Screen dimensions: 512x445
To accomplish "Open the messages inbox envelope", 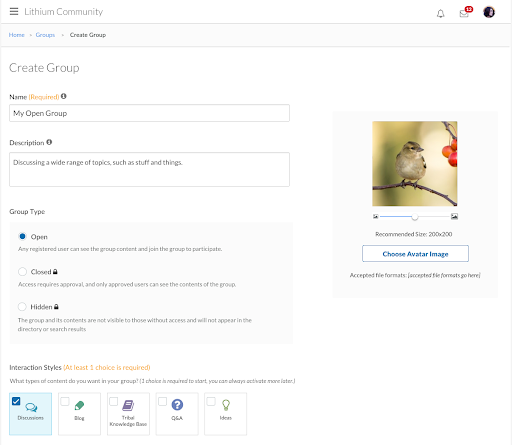I will click(464, 14).
